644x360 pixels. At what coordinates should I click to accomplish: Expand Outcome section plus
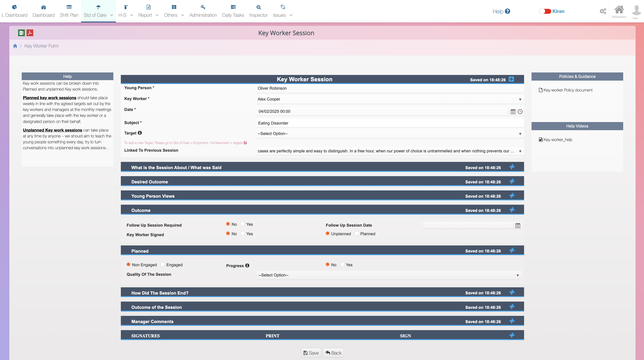(x=512, y=210)
